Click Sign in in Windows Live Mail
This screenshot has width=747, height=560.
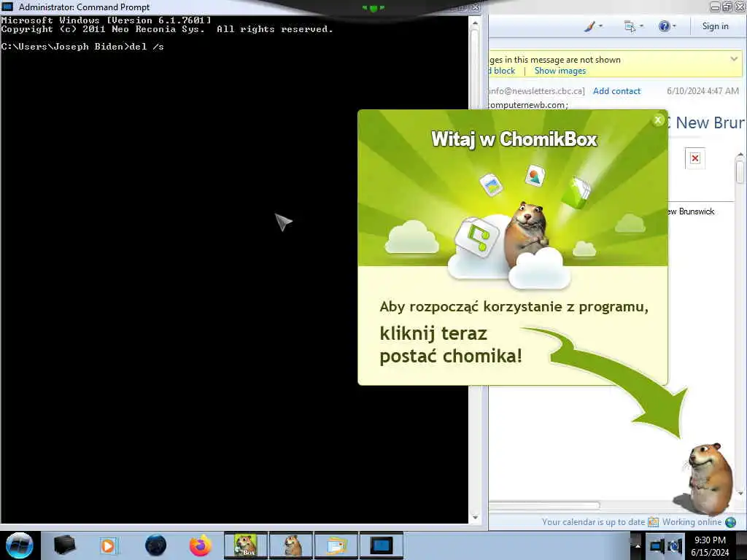coord(715,26)
